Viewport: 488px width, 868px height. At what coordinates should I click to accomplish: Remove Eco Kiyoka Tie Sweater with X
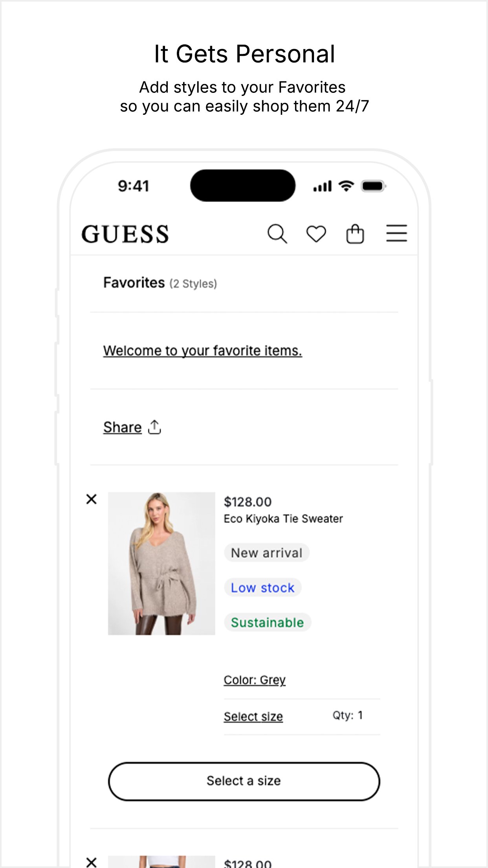[91, 499]
